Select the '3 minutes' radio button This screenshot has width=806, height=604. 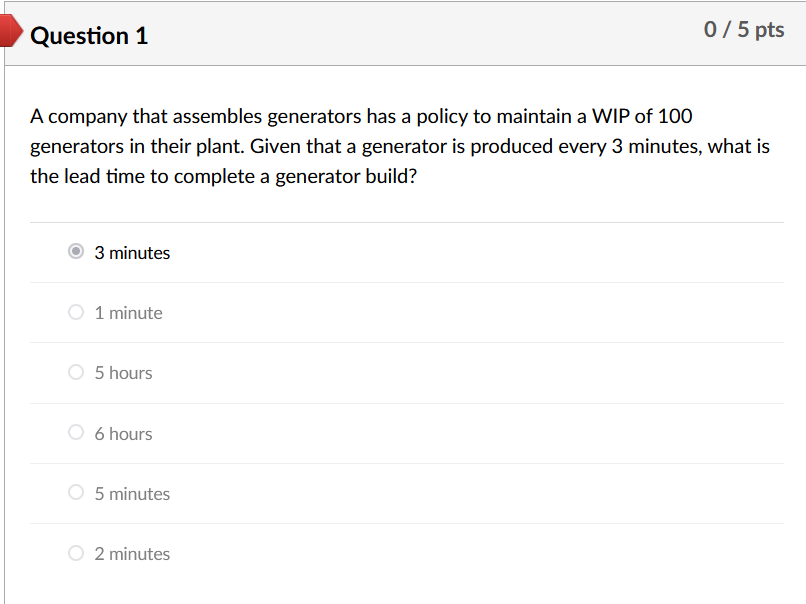pyautogui.click(x=76, y=251)
